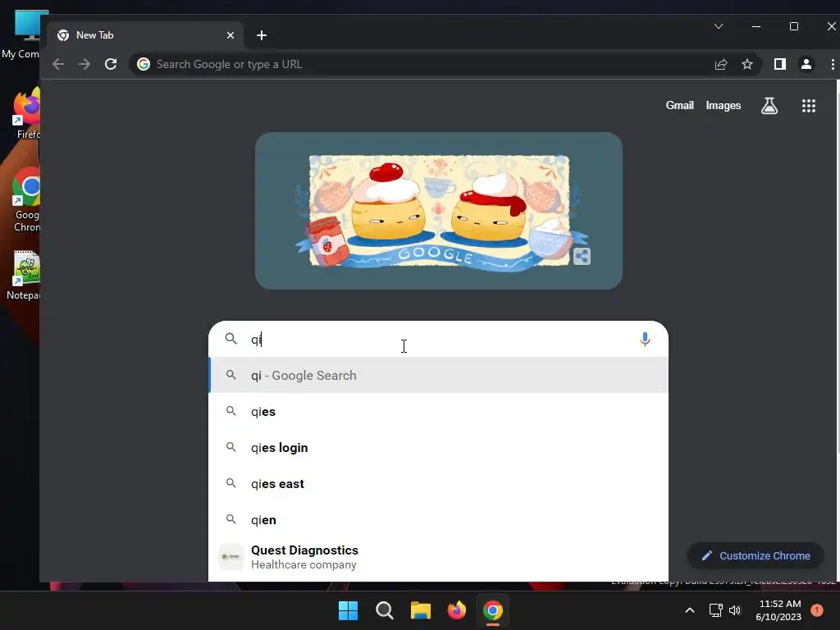Screen dimensions: 840x630
Task: Click the Google Doodle scones image
Action: [439, 211]
